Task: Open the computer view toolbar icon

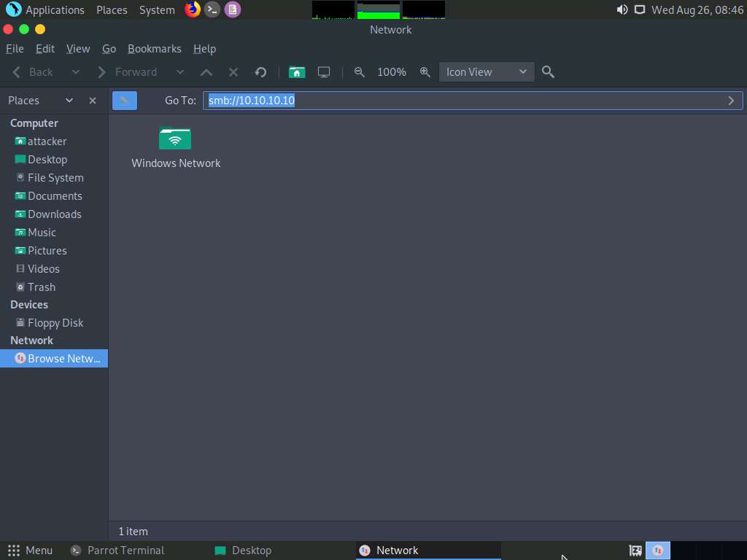Action: click(323, 71)
